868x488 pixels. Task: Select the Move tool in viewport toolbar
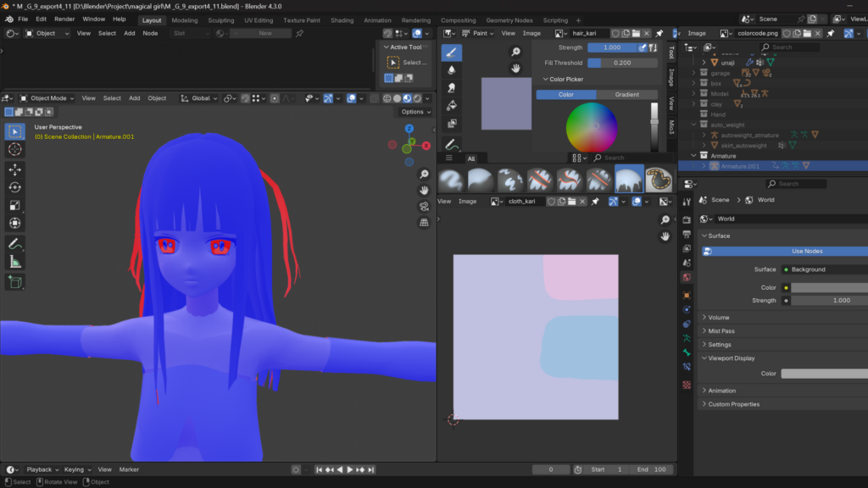tap(14, 169)
